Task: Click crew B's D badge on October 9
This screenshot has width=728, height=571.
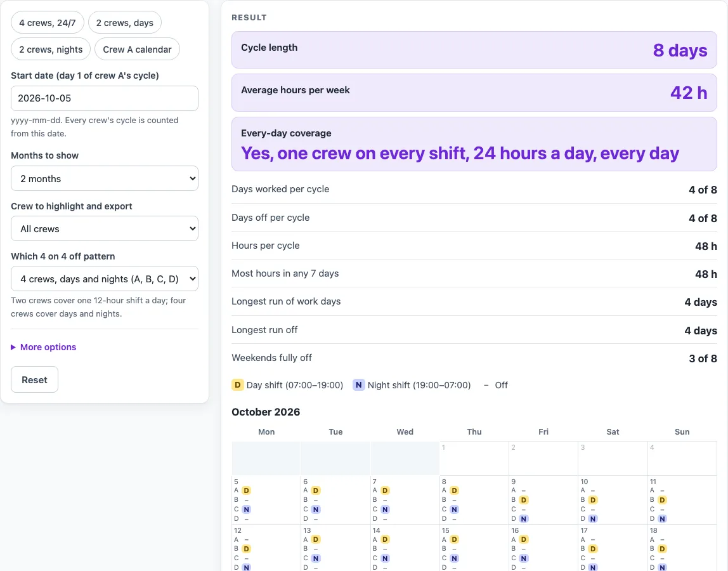Action: (523, 500)
